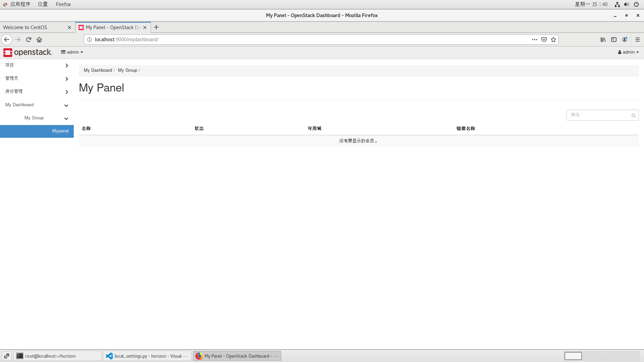Select Mypanel in the sidebar
Screen dimensions: 644x362
[x=60, y=131]
